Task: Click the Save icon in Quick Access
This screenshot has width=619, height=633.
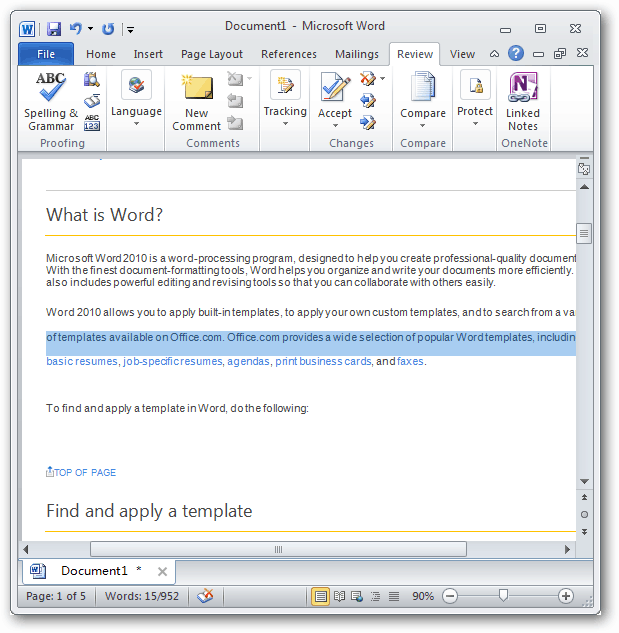Action: tap(54, 29)
